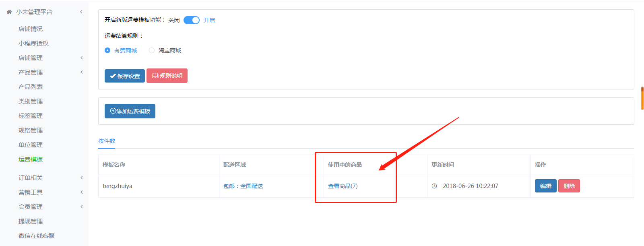644x246 pixels.
Task: Click the orange vertical scrollbar thumb
Action: click(x=642, y=98)
